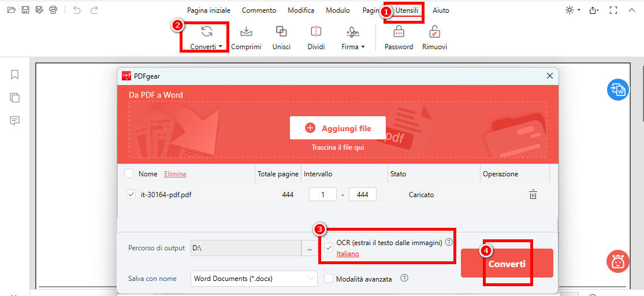Open the page thumbnails sidebar panel
Image resolution: width=644 pixels, height=296 pixels.
point(15,98)
